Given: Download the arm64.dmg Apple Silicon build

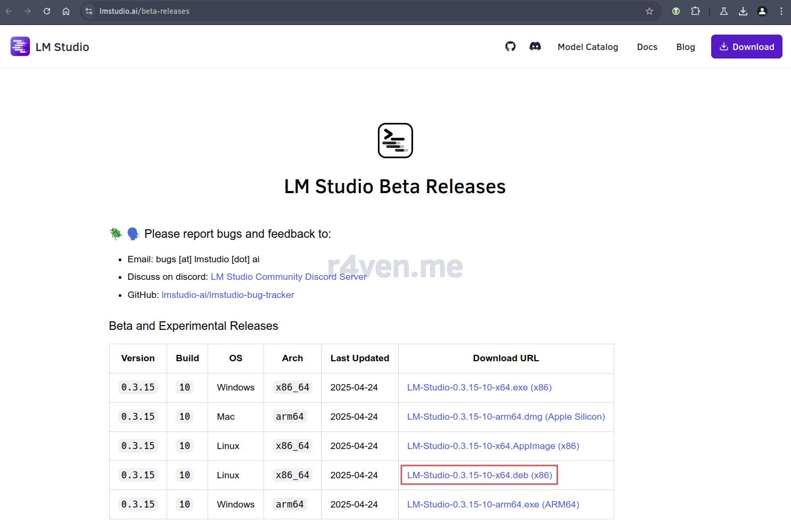Looking at the screenshot, I should (x=506, y=417).
